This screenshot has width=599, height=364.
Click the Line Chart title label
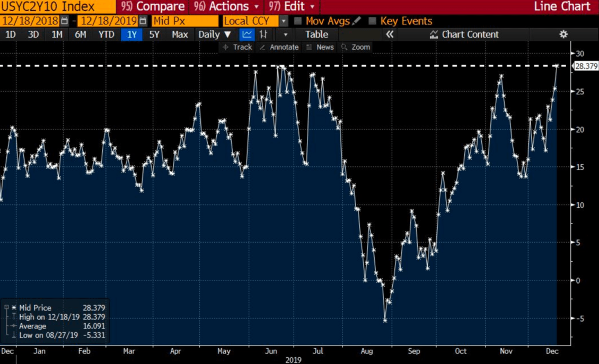tap(562, 6)
